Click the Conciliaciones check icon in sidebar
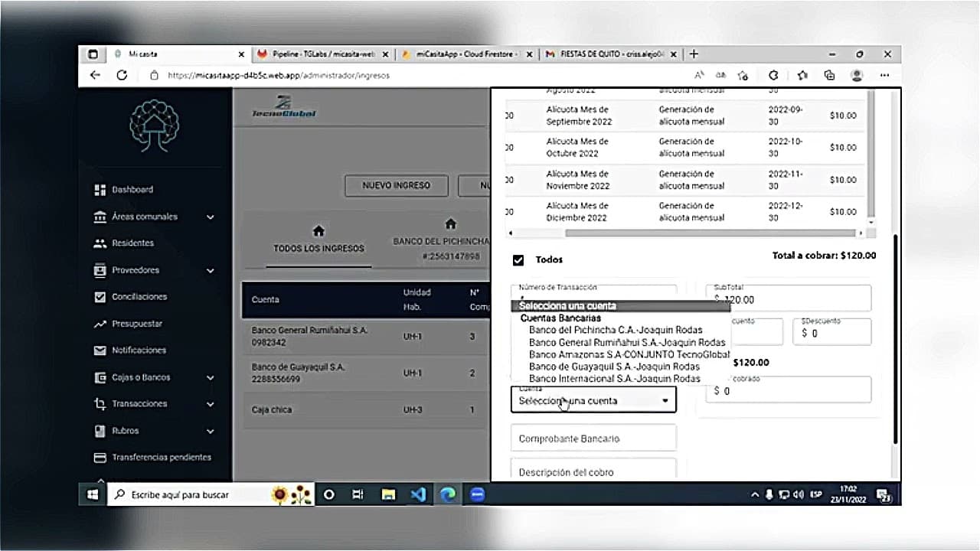 [100, 297]
